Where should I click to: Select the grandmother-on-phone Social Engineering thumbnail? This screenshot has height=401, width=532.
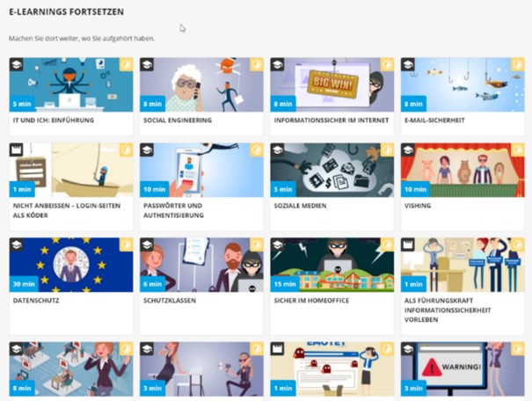point(201,84)
